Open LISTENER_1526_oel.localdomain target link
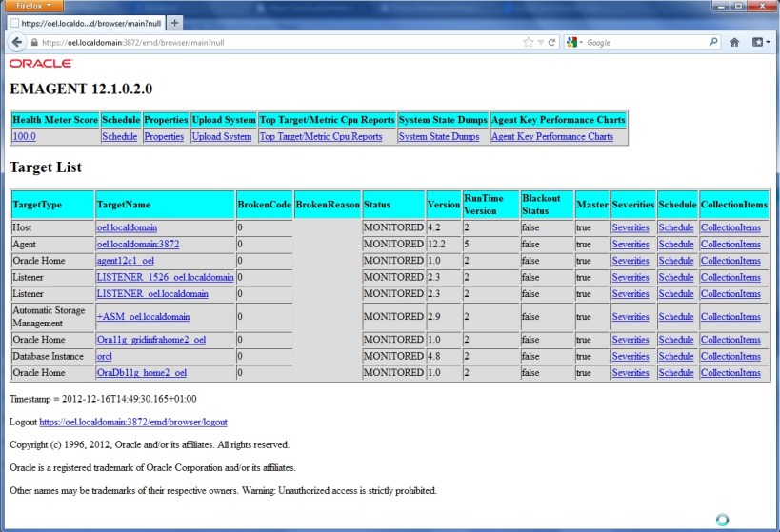The width and height of the screenshot is (780, 532). (x=165, y=278)
